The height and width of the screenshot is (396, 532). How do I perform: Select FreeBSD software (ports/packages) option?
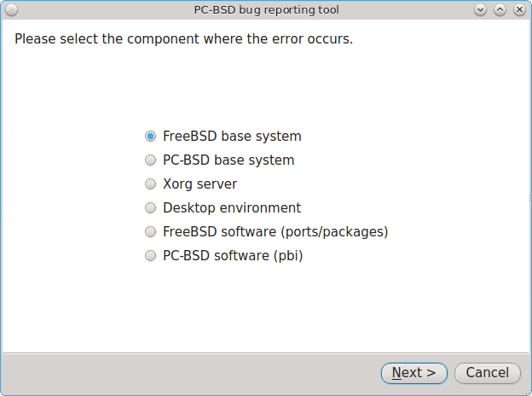(x=150, y=231)
